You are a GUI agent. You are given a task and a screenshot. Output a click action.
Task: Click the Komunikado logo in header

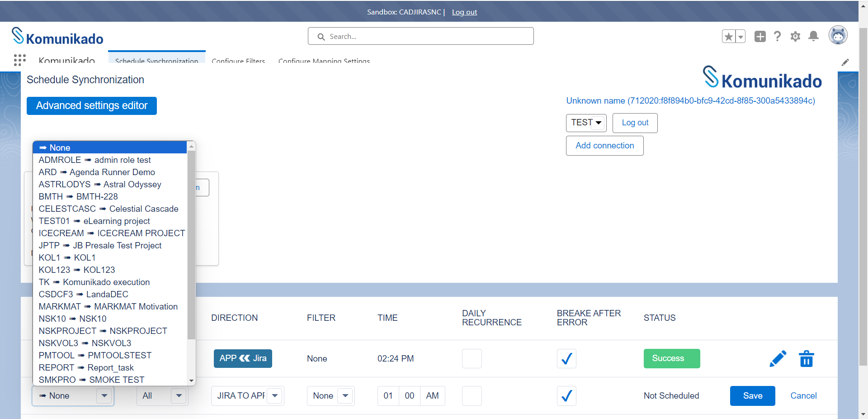(x=57, y=36)
